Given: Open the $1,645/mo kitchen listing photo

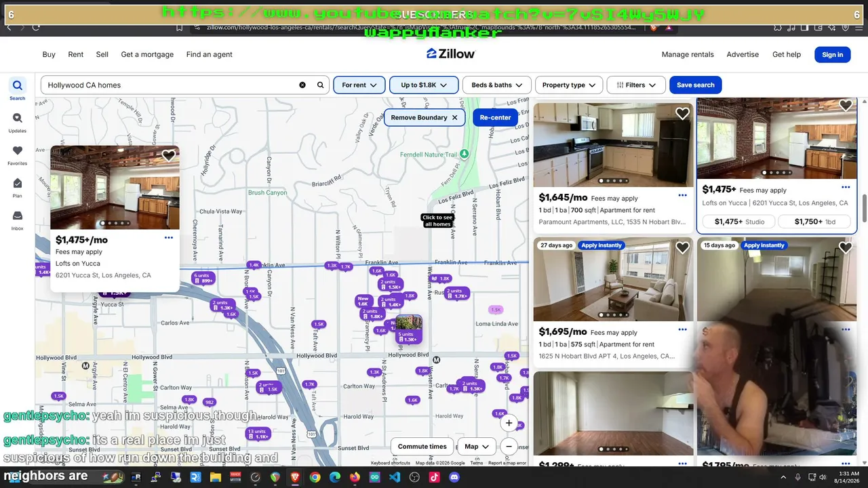Looking at the screenshot, I should 613,145.
